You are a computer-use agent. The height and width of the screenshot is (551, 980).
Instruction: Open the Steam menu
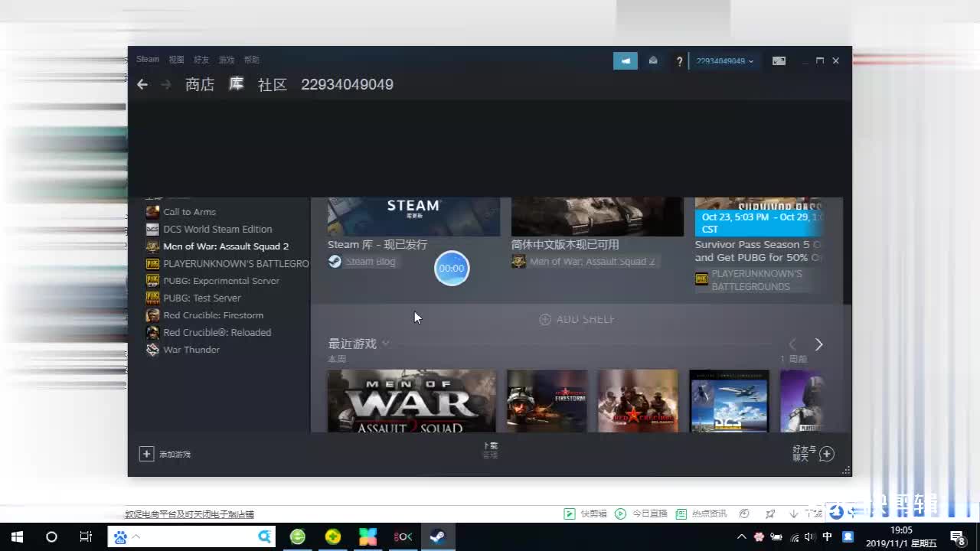point(148,60)
